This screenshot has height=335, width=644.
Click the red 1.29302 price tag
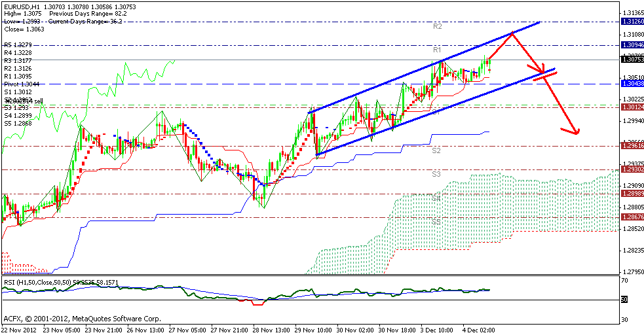[x=632, y=169]
